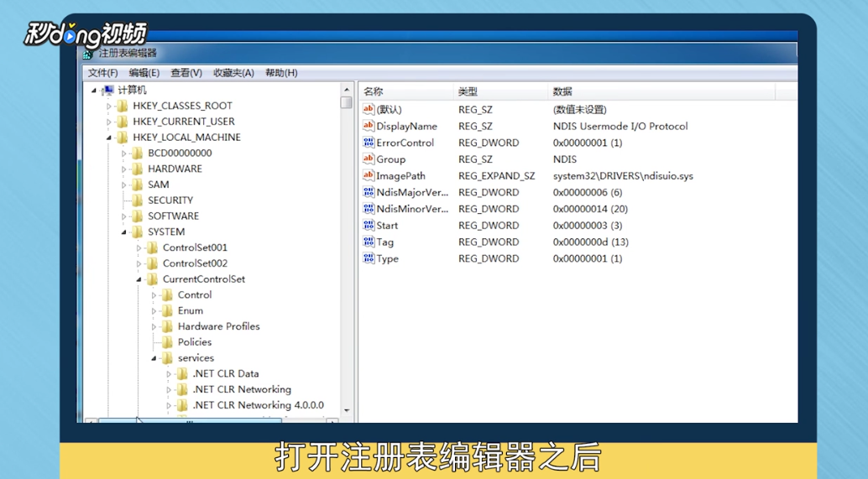Click the HKEY_LOCAL_MACHINE folder icon
This screenshot has width=868, height=479.
pyautogui.click(x=123, y=138)
